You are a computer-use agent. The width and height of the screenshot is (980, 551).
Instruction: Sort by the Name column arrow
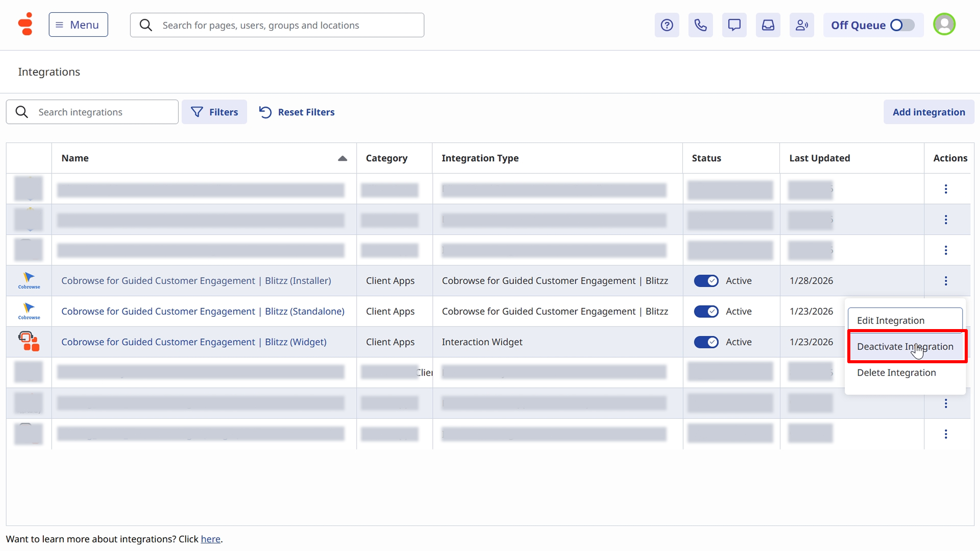(342, 158)
